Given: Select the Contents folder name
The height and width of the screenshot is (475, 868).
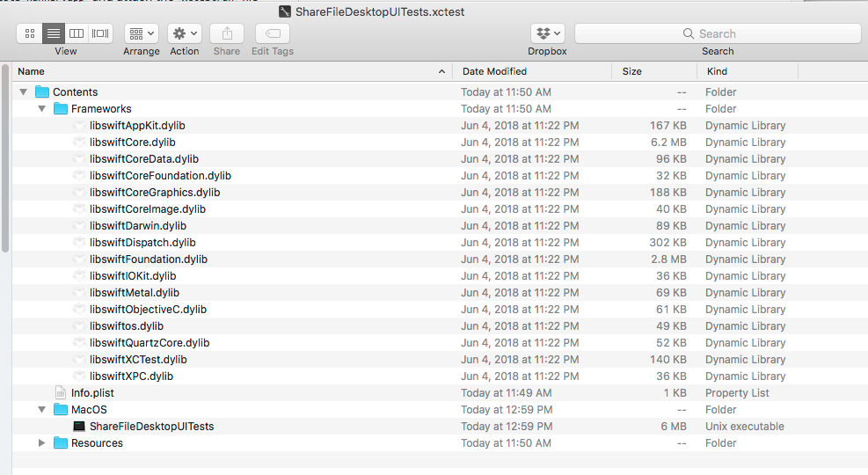Looking at the screenshot, I should pos(76,91).
